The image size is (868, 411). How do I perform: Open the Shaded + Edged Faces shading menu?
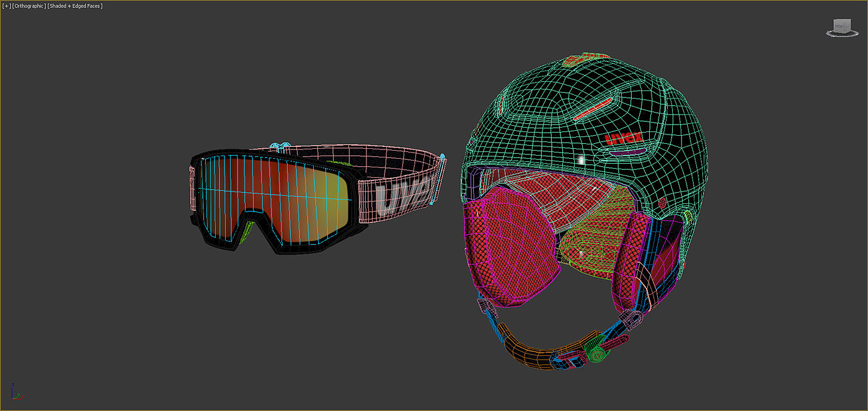click(x=75, y=6)
